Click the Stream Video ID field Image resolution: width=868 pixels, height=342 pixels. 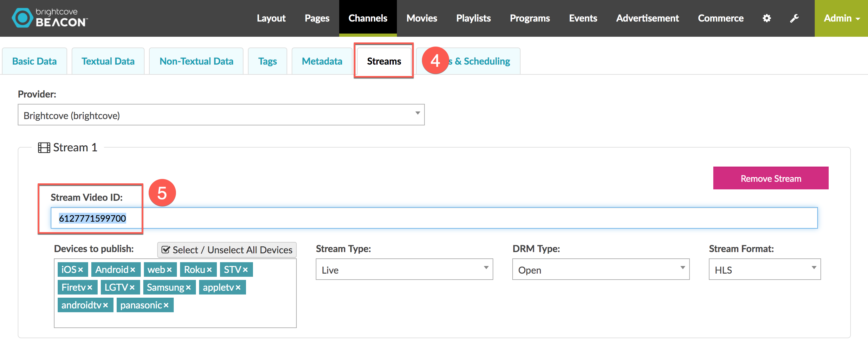tap(434, 218)
